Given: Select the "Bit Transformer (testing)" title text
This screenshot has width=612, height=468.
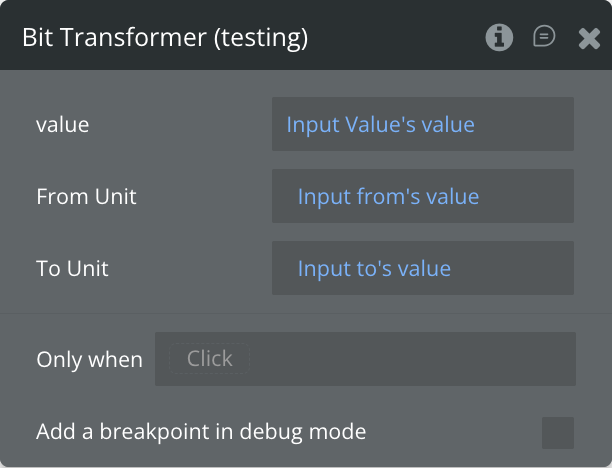Looking at the screenshot, I should (165, 38).
